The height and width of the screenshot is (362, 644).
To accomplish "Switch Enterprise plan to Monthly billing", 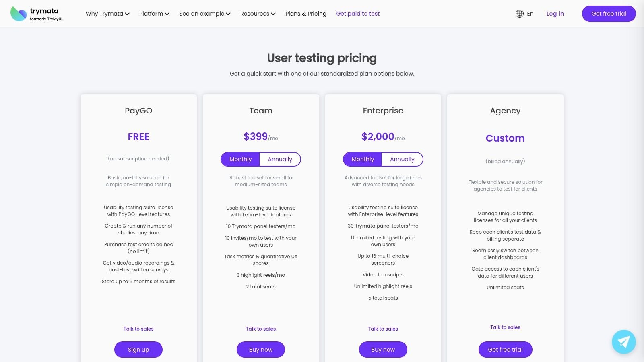I will click(362, 159).
